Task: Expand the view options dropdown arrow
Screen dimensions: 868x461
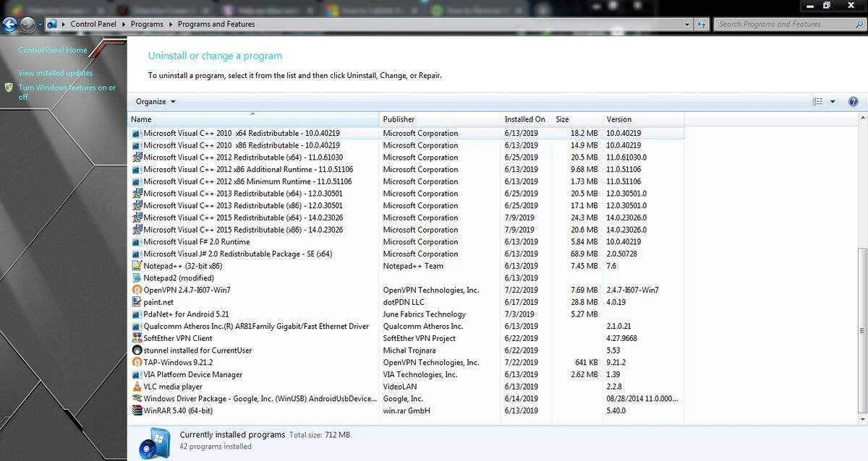Action: coord(833,102)
